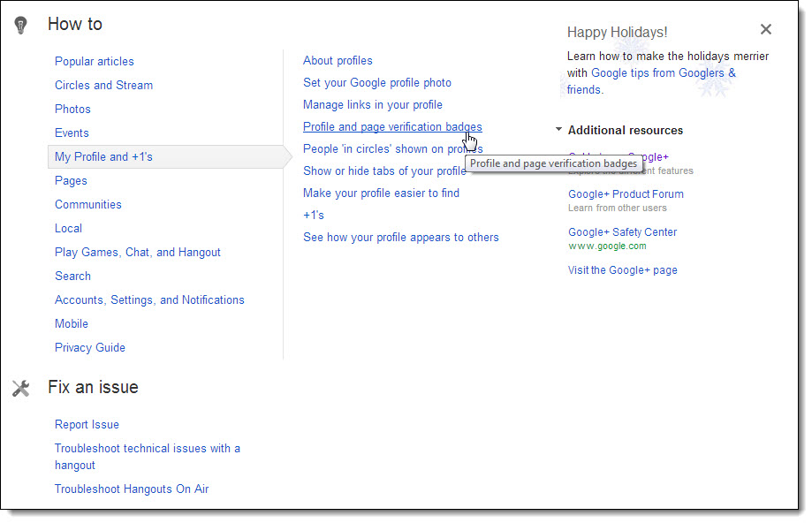The width and height of the screenshot is (812, 523).
Task: Open the Privacy Guide category
Action: pos(90,347)
